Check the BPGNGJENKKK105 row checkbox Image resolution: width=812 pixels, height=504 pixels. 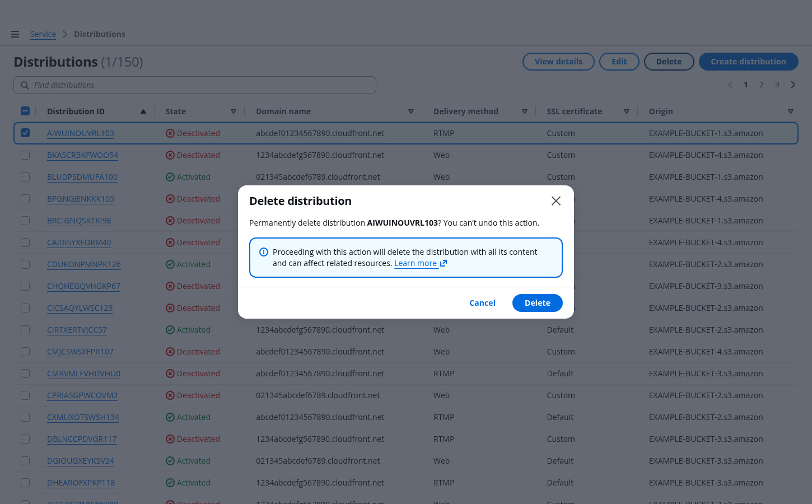pyautogui.click(x=25, y=198)
